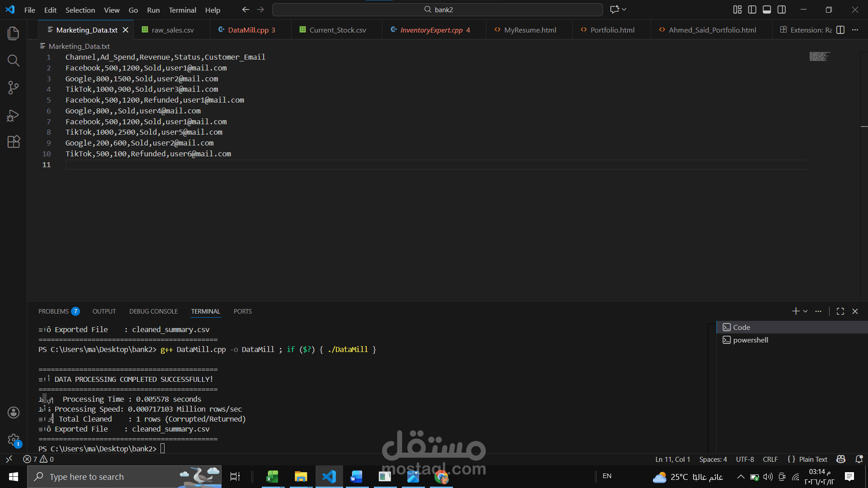This screenshot has height=488, width=868.
Task: Open the Explorer view in activity bar
Action: (14, 33)
